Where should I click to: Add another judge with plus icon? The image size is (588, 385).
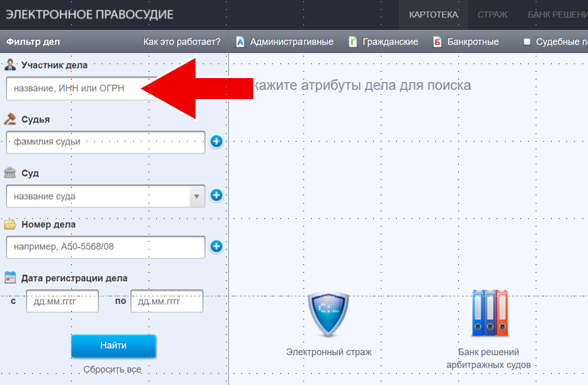[x=216, y=142]
